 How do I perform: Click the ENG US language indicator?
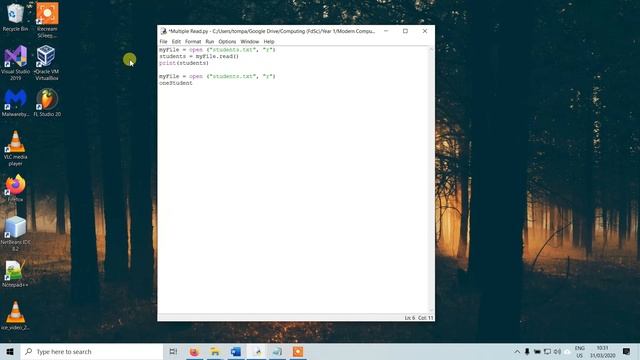[579, 351]
